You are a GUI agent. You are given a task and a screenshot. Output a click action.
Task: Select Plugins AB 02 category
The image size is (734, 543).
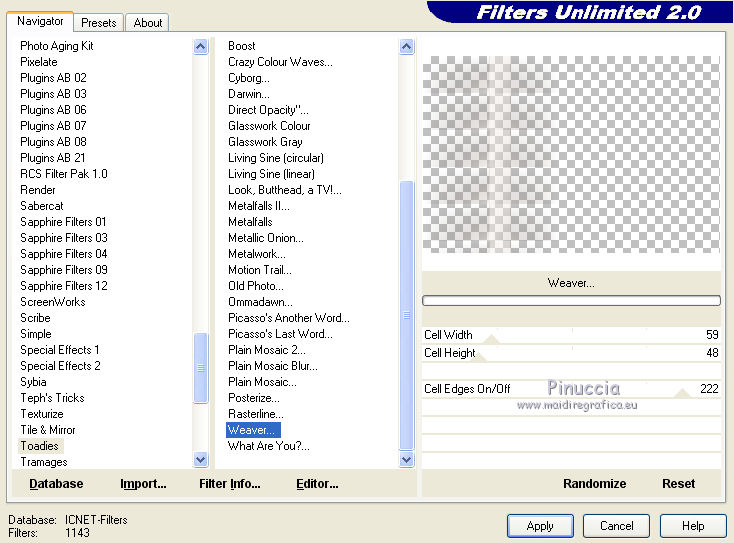[x=53, y=78]
